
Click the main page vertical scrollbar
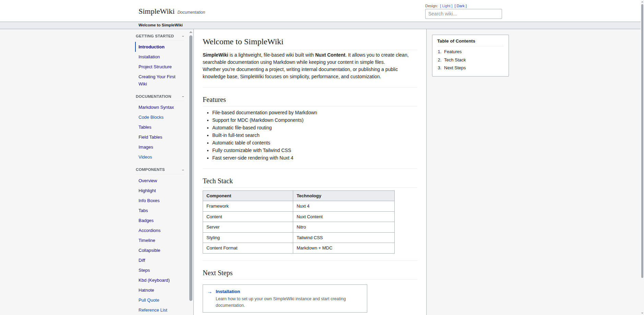pos(642,141)
